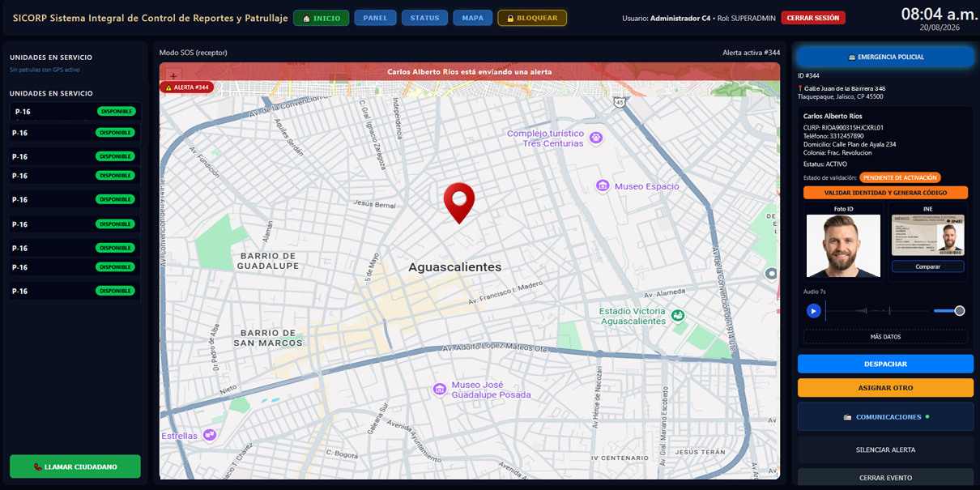This screenshot has width=980, height=490.
Task: Go to INICIO in the top navigation
Action: tap(322, 18)
